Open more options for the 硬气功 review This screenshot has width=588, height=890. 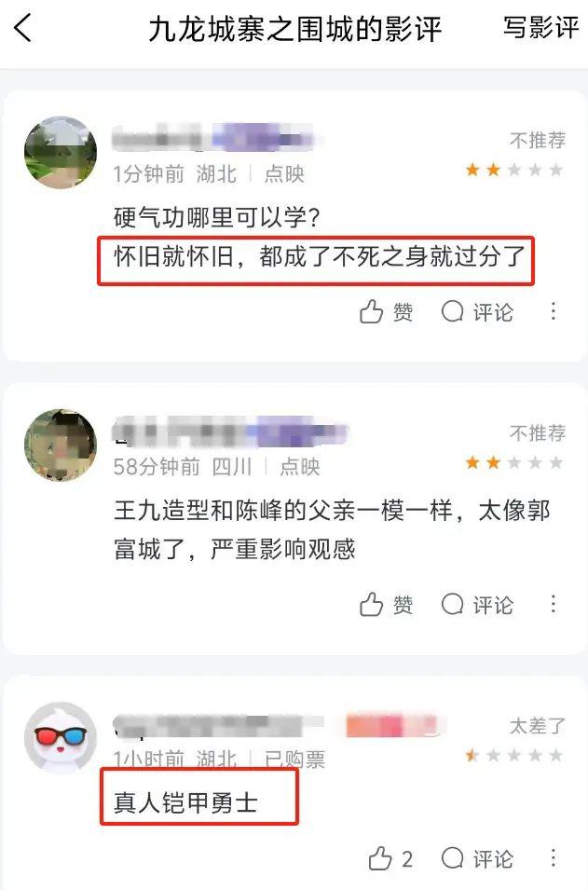[x=554, y=311]
